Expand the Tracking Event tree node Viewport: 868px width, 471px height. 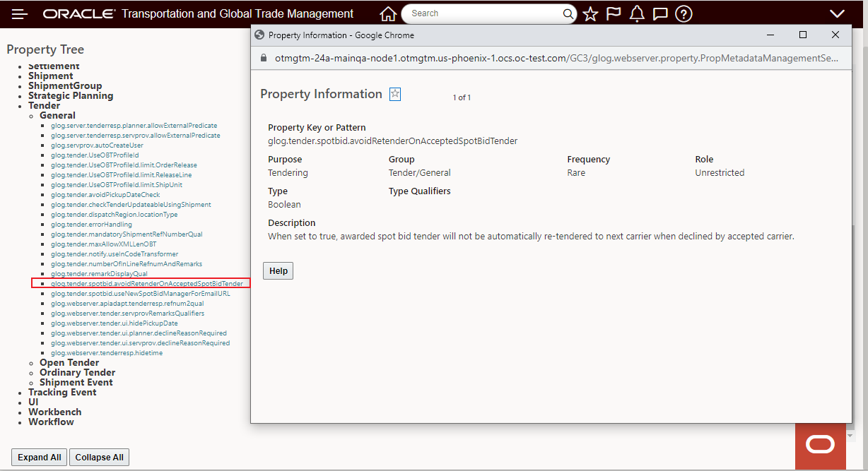pos(62,392)
